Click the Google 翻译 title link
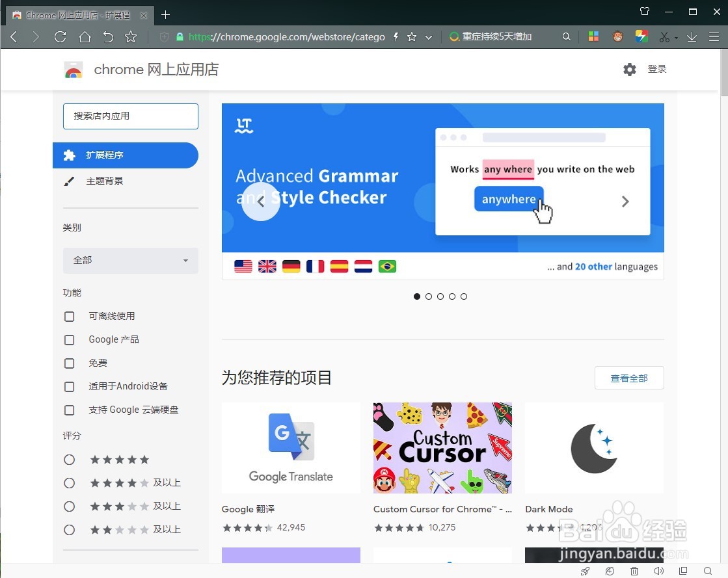This screenshot has width=728, height=578. [249, 509]
